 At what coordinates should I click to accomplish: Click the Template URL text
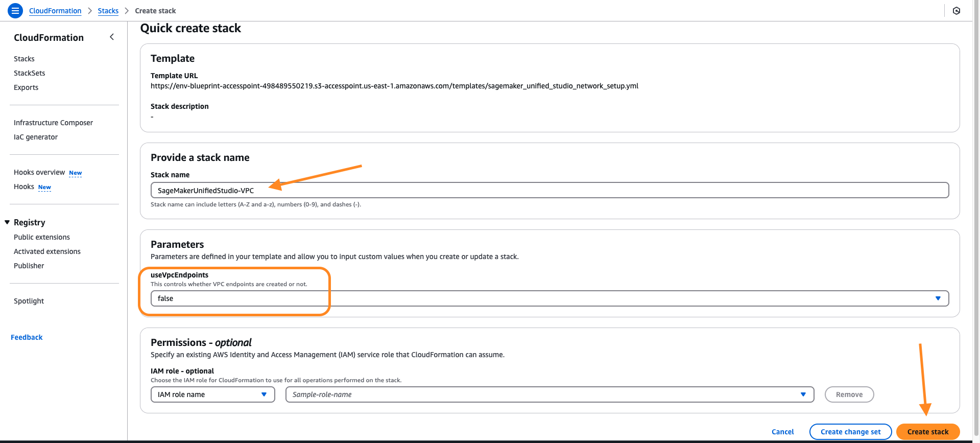(394, 86)
